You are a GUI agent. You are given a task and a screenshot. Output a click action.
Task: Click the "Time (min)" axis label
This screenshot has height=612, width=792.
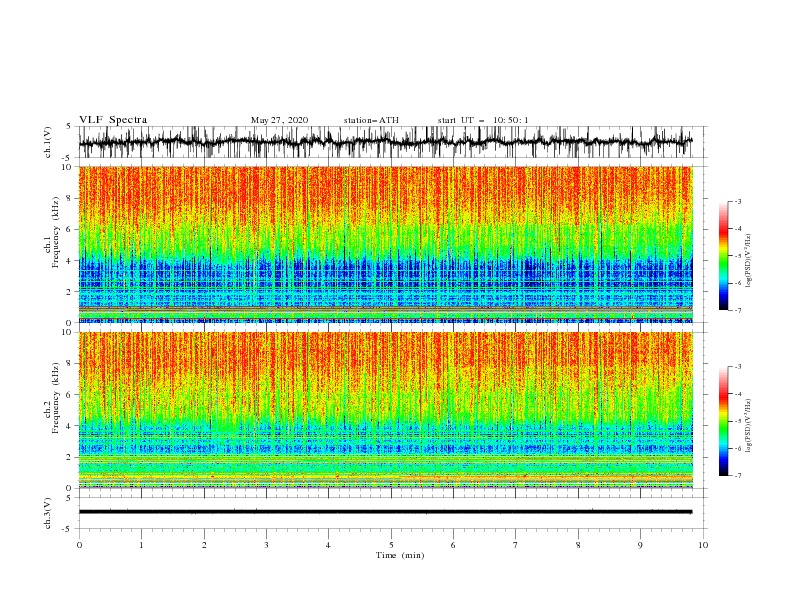400,555
